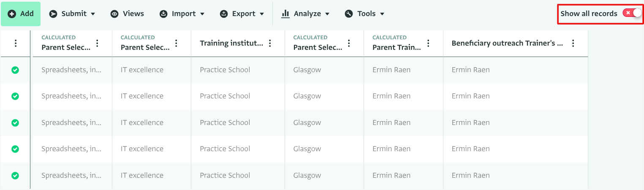The width and height of the screenshot is (644, 190).
Task: Click the Show all records label
Action: point(589,14)
